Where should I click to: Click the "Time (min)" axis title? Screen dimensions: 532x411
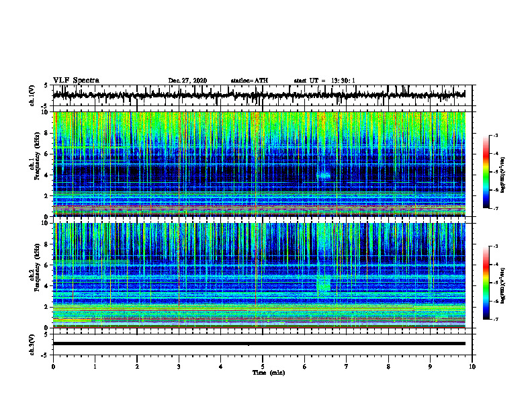269,373
